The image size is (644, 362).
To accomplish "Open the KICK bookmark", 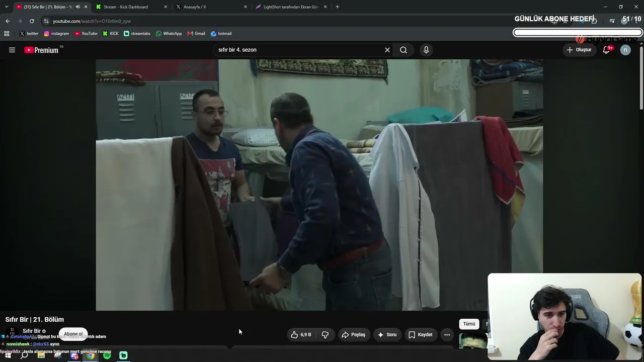I will pyautogui.click(x=110, y=34).
